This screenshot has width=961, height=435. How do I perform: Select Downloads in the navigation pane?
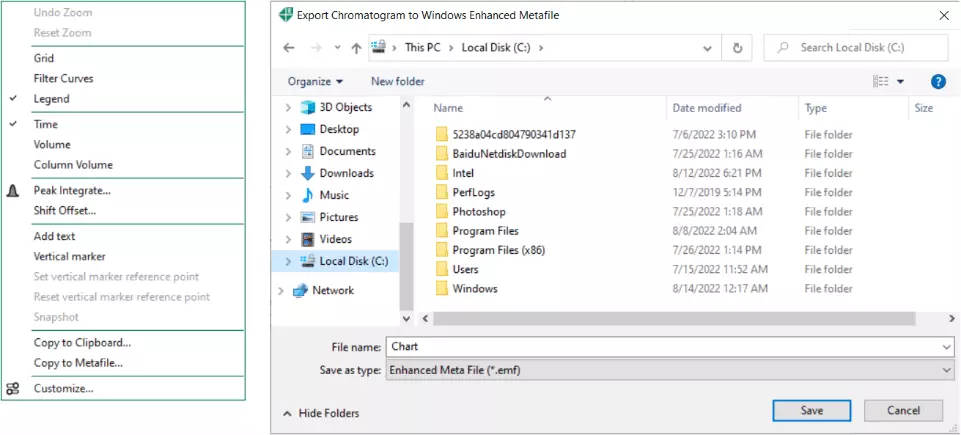[346, 173]
